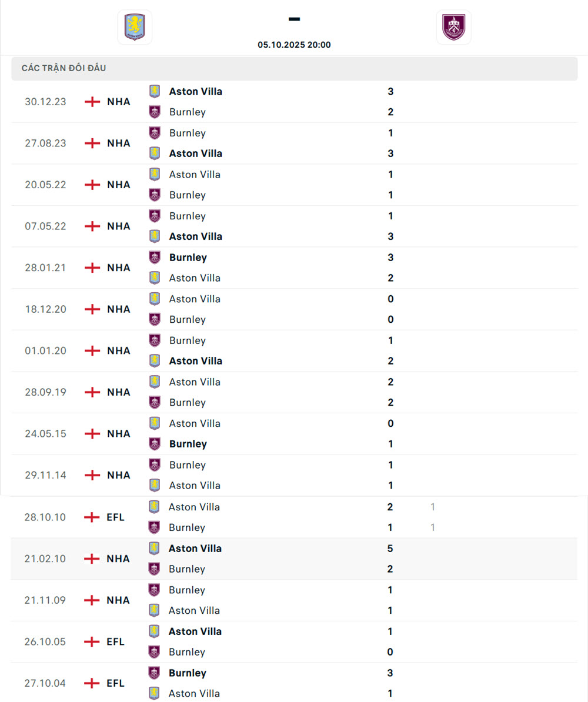Viewport: 588px width, 702px height.
Task: Click Burnley badge in 27.08.23 row
Action: pos(155,133)
